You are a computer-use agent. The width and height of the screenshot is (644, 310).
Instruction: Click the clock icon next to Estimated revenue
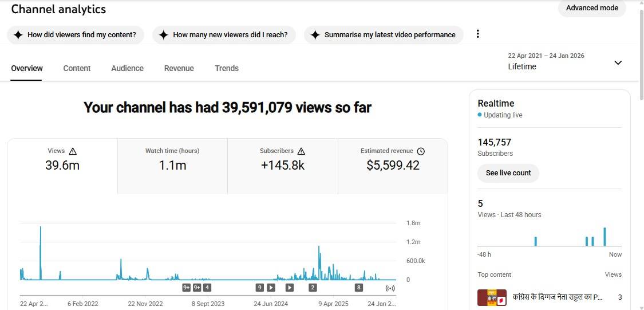[x=421, y=151]
